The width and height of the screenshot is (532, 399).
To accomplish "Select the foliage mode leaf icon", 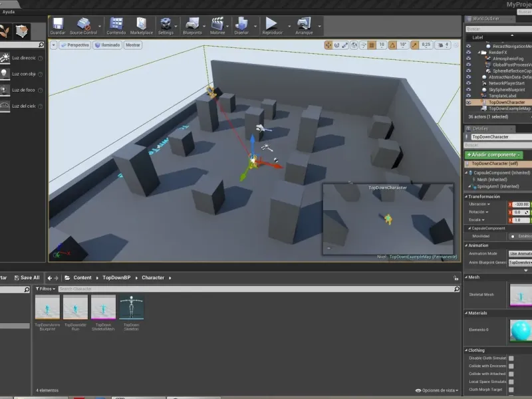I will click(5, 31).
